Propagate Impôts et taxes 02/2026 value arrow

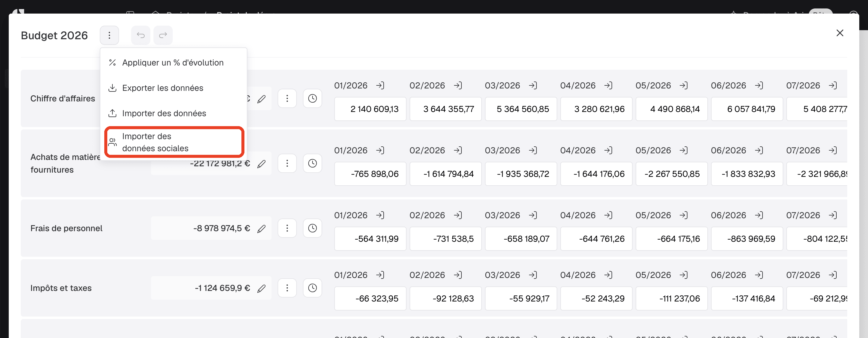(458, 275)
